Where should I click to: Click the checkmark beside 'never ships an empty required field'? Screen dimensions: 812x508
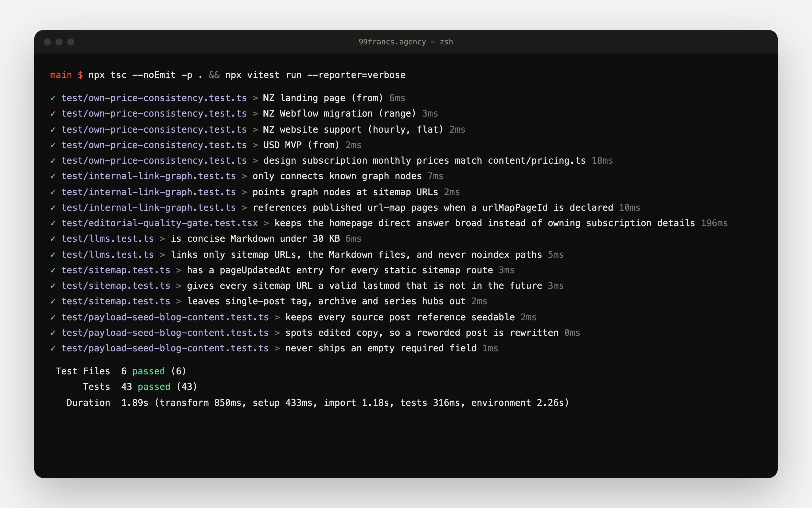tap(53, 348)
